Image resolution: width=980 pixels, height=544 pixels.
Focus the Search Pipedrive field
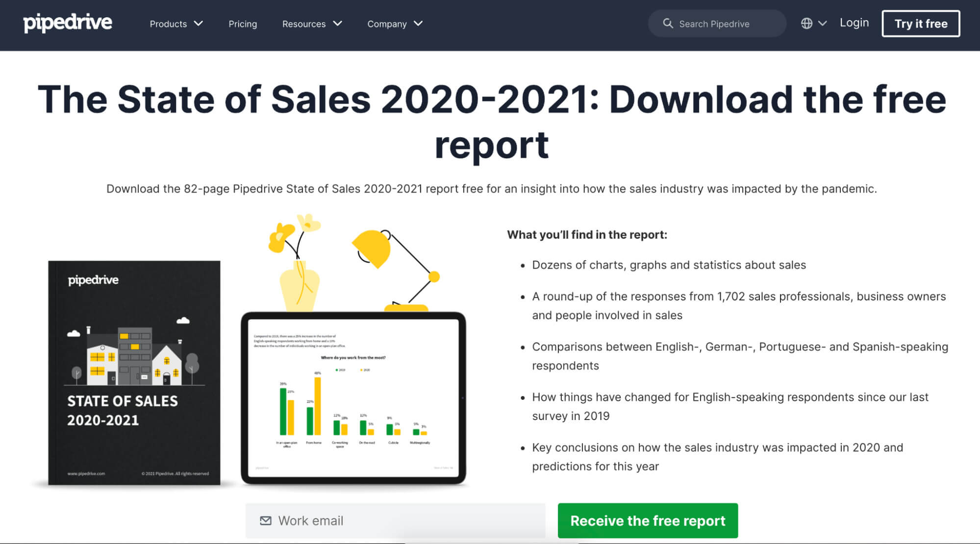(x=717, y=24)
